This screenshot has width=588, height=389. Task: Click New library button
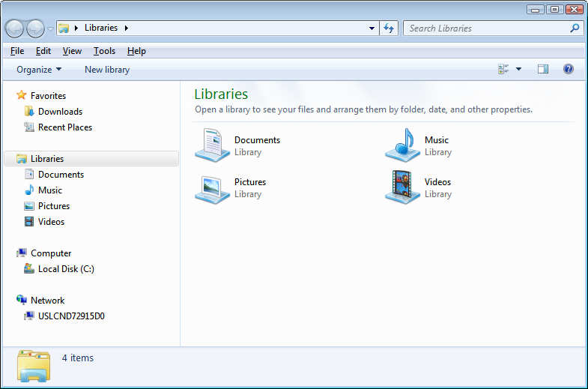[107, 70]
